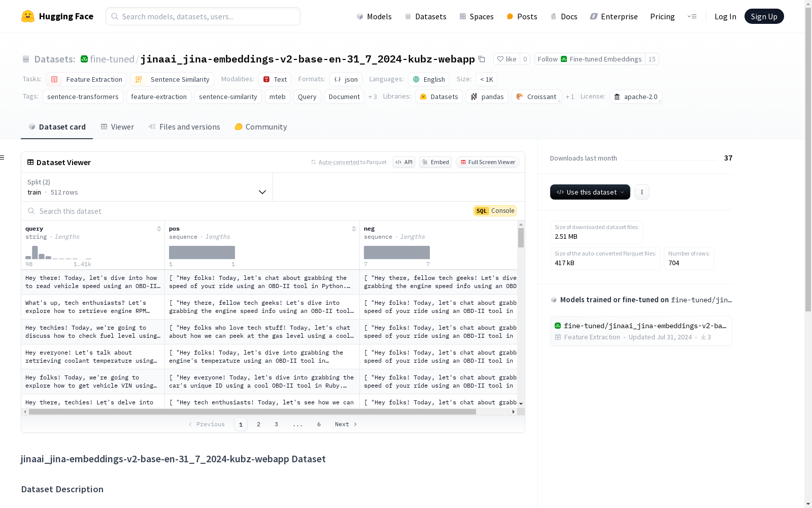Click the Text modality tag

coord(275,79)
